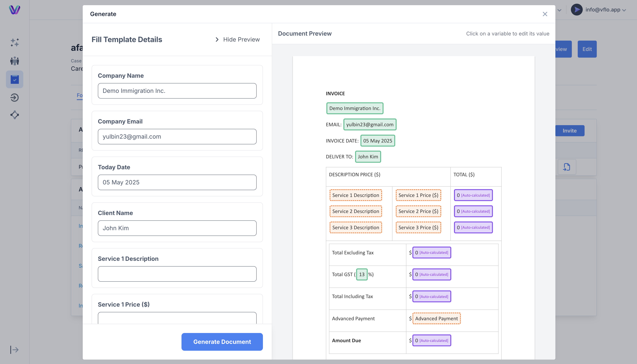The image size is (637, 364).
Task: Click Service 2 row auto-calculated total
Action: [473, 211]
